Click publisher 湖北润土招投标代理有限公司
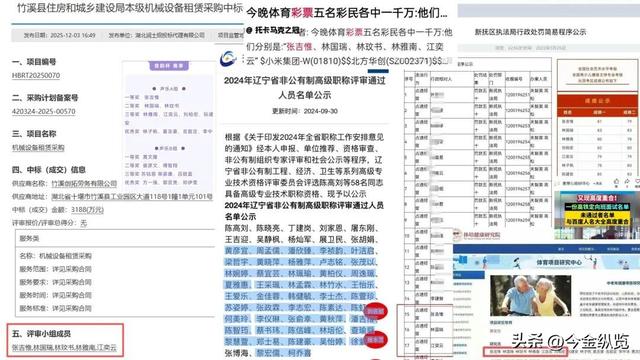Viewport: 640px width, 360px height. click(x=157, y=36)
